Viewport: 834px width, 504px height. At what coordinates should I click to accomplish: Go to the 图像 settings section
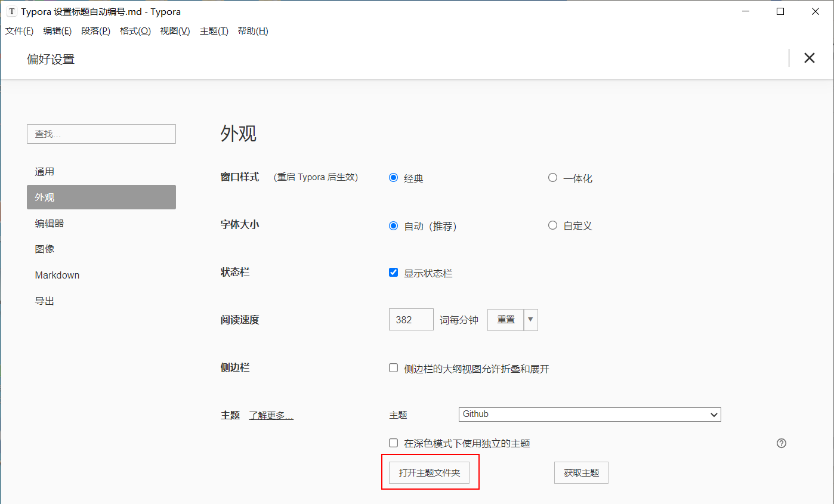tap(101, 249)
